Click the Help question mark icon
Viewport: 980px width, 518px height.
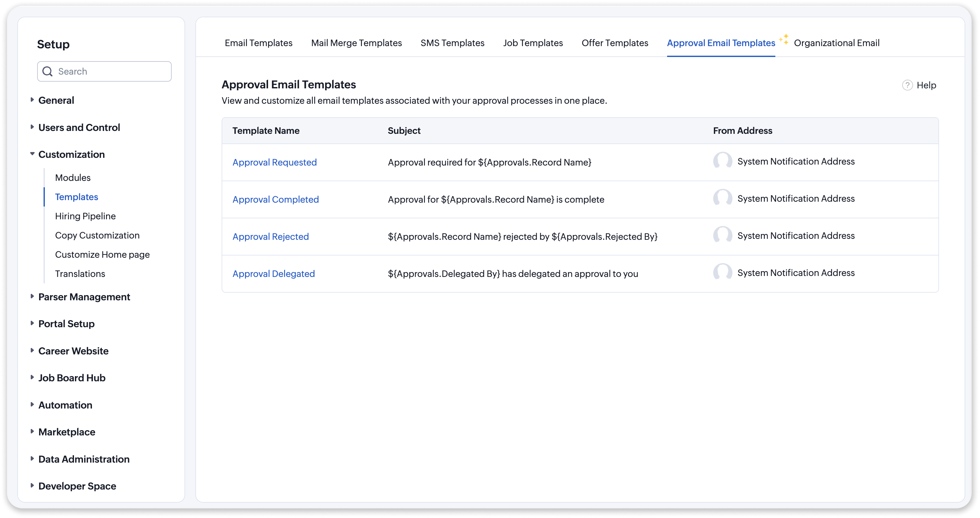[x=907, y=85]
